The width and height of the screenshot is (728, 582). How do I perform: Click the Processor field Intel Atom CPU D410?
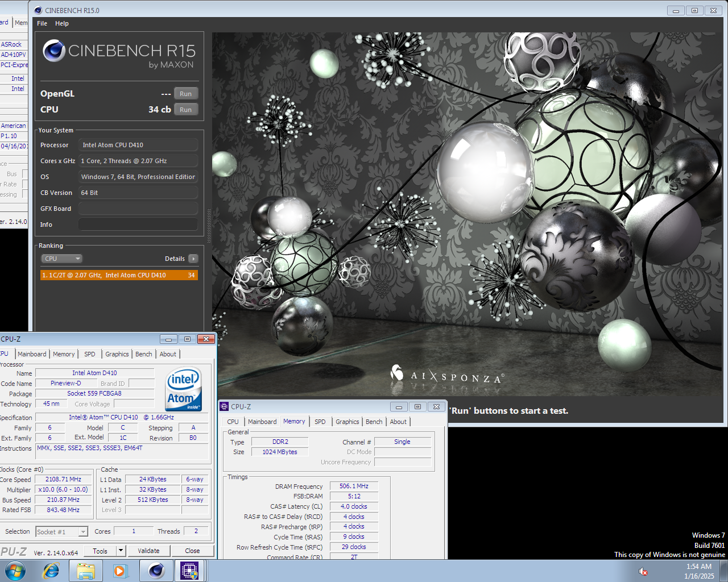coord(138,145)
